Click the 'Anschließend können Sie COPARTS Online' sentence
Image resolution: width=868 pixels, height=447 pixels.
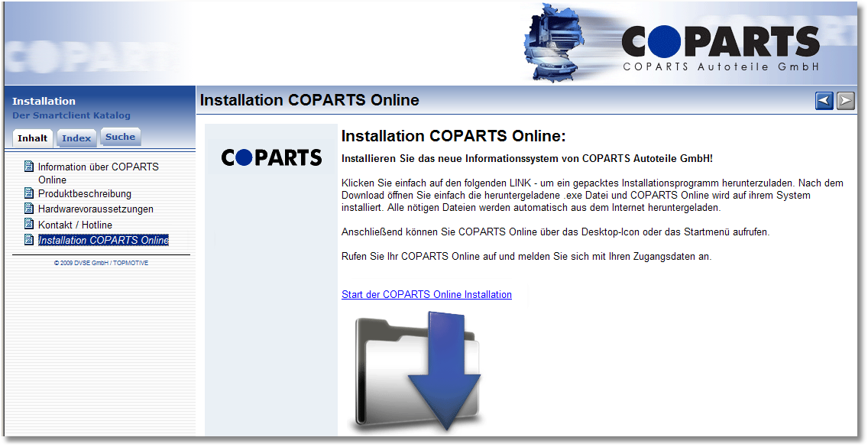click(555, 232)
